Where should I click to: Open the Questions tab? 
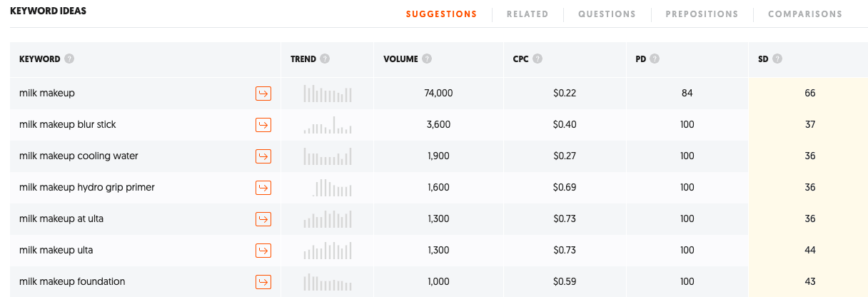[x=607, y=14]
